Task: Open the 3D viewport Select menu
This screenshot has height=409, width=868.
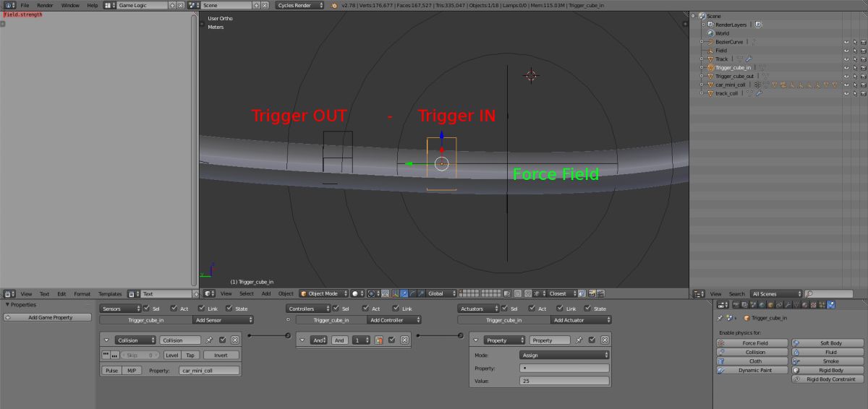Action: (x=247, y=293)
